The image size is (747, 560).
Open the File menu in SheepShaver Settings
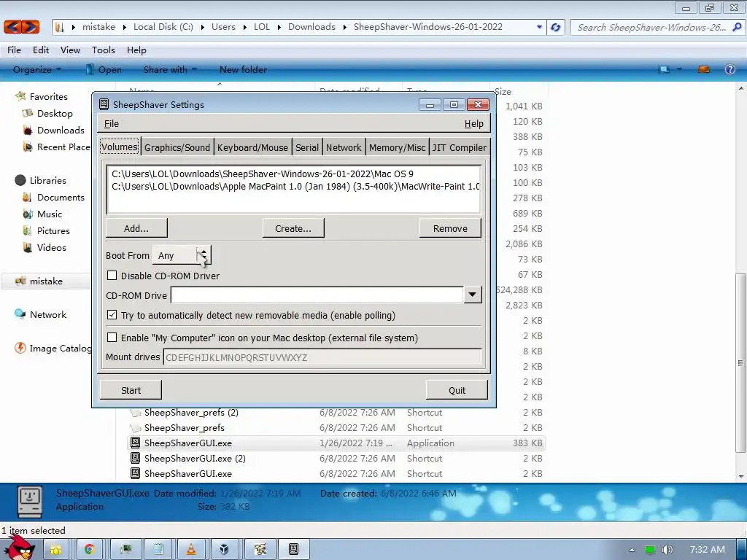click(x=112, y=124)
